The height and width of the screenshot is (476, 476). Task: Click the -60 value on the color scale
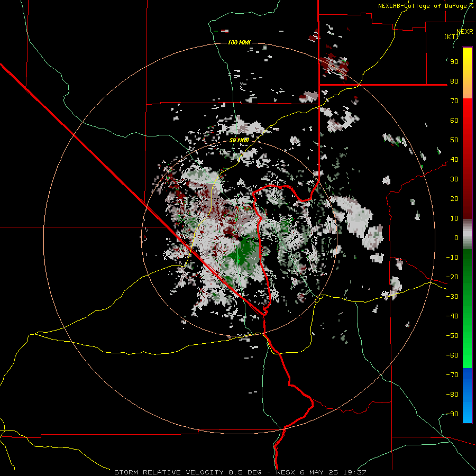tap(452, 355)
